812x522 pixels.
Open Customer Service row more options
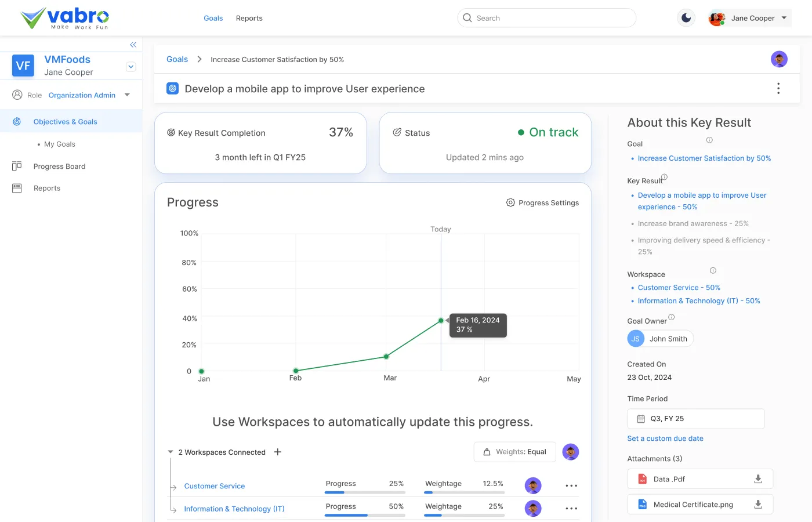pos(571,486)
